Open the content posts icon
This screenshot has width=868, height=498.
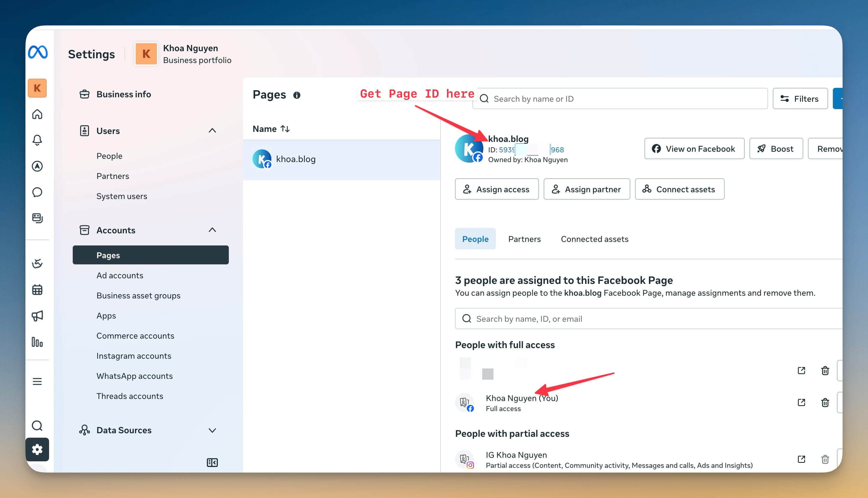(x=37, y=218)
